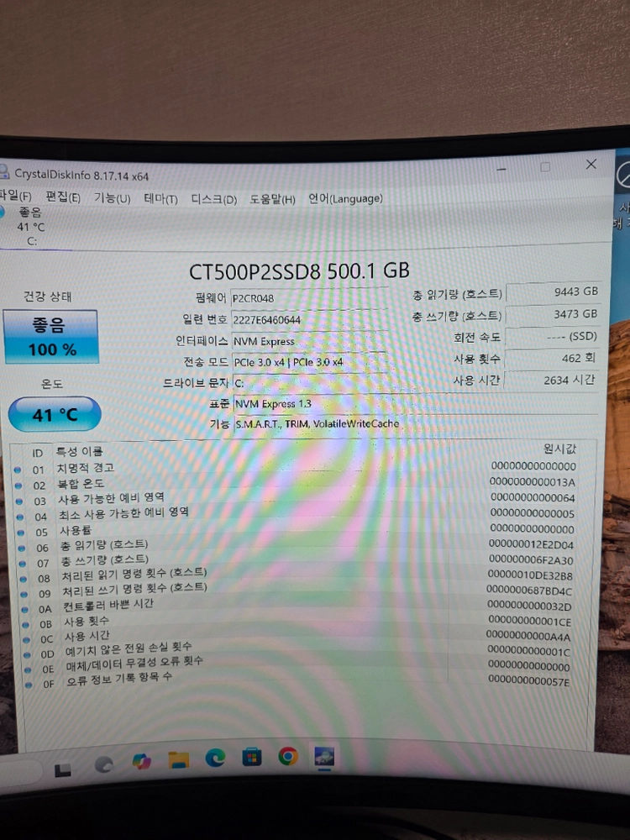Select the 복합 온도 attribute row
The image size is (630, 840).
[x=303, y=483]
